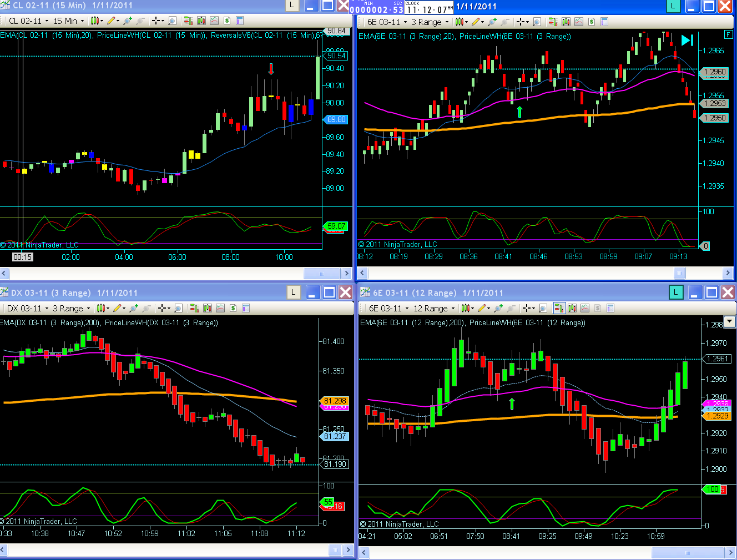
Task: Click right scroll arrow under DX 03-11 chart
Action: [349, 550]
